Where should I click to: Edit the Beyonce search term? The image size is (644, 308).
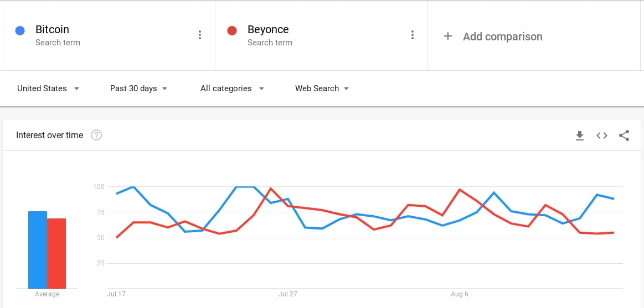click(268, 30)
